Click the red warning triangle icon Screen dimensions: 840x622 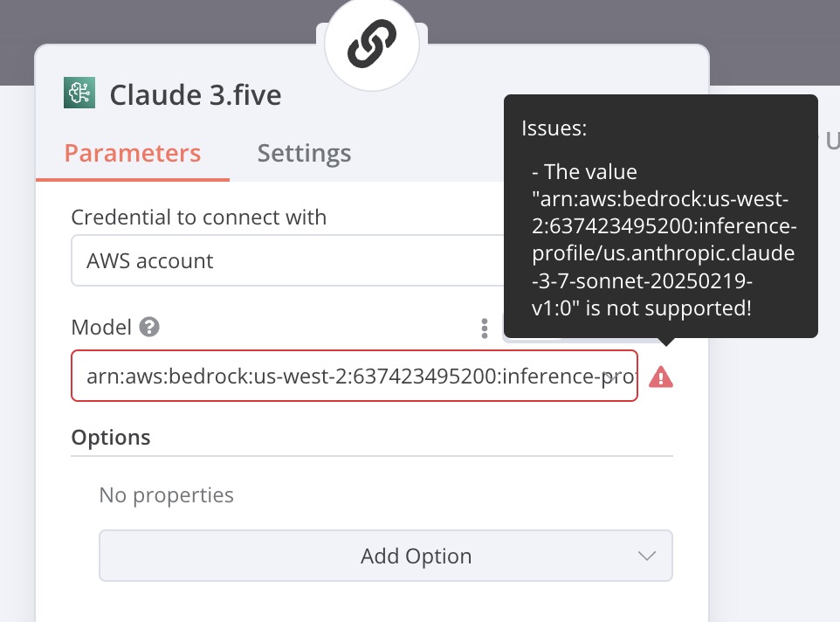coord(661,377)
